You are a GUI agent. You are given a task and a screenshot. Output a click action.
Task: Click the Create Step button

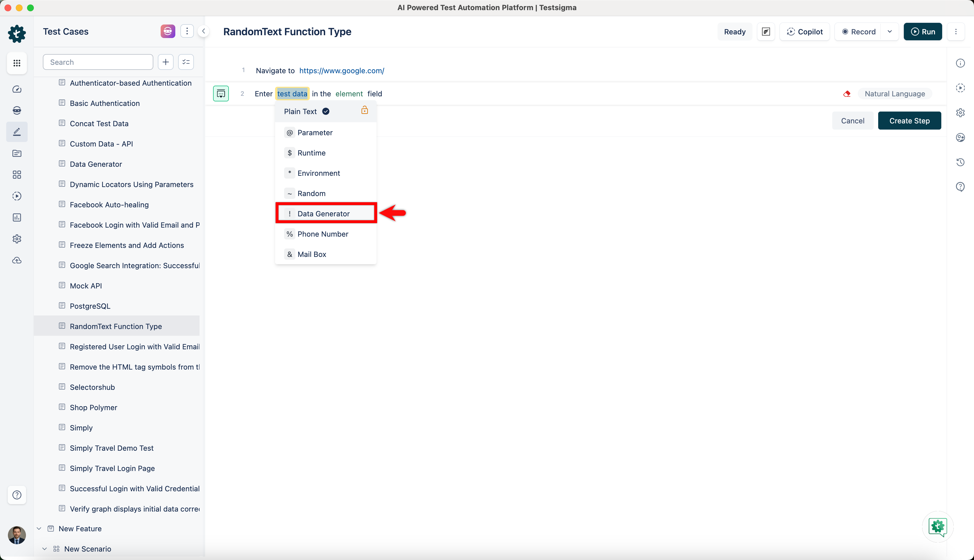pos(909,121)
